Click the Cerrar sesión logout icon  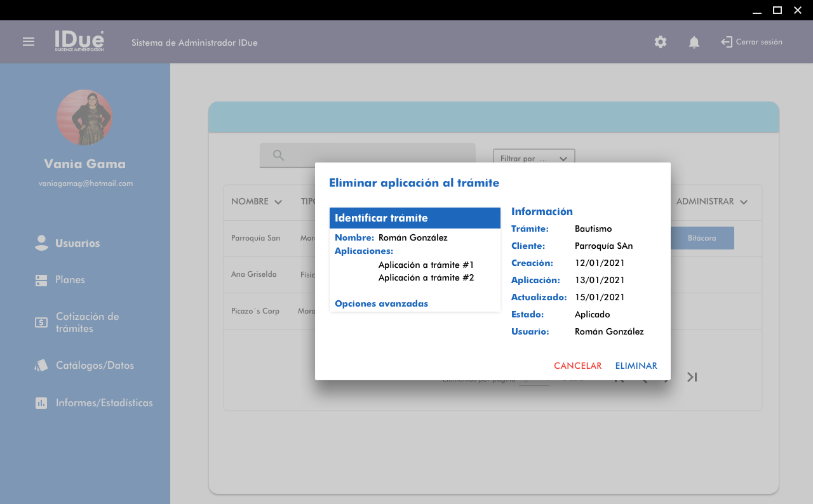point(727,42)
